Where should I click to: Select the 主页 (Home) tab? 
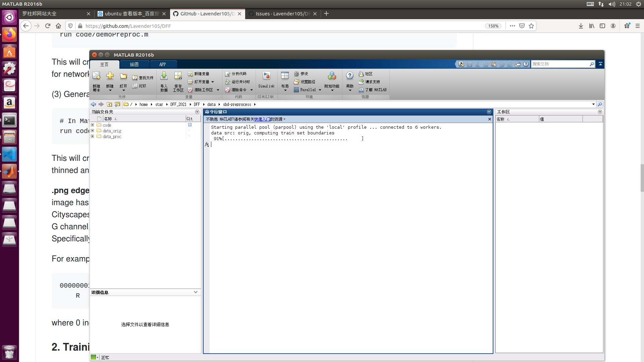click(x=104, y=64)
